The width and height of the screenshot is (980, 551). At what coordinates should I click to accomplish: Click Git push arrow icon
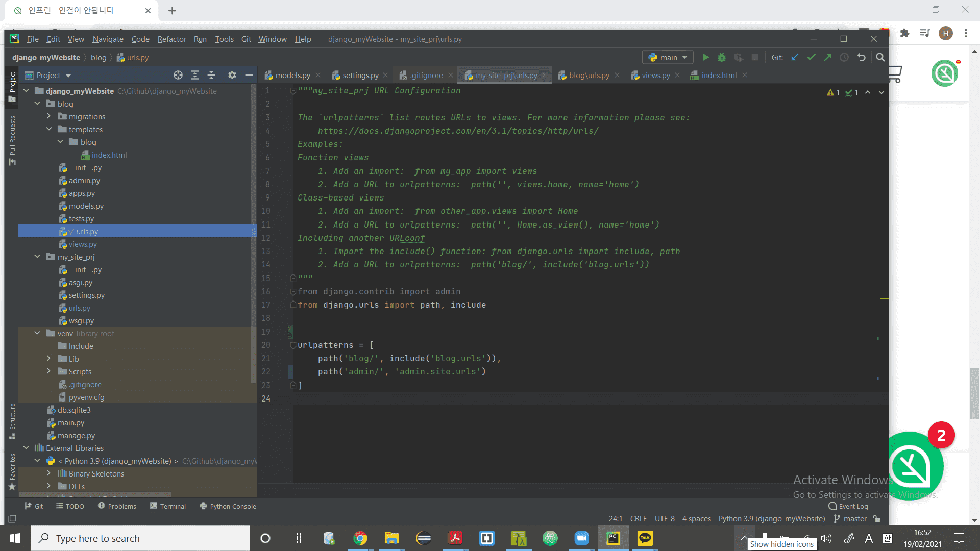(827, 58)
